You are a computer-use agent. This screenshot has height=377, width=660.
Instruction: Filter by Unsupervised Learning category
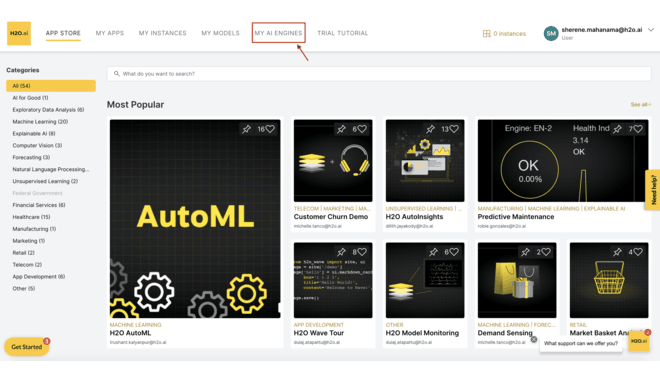click(x=45, y=181)
